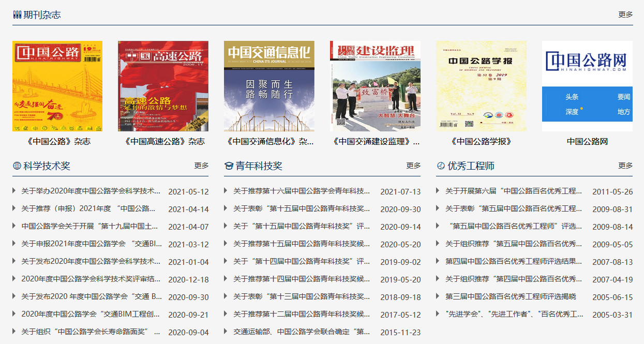Open 关于推荐第十四届中国公路青年科技奖候… article
Viewport: 644px width, 344px height.
point(302,279)
